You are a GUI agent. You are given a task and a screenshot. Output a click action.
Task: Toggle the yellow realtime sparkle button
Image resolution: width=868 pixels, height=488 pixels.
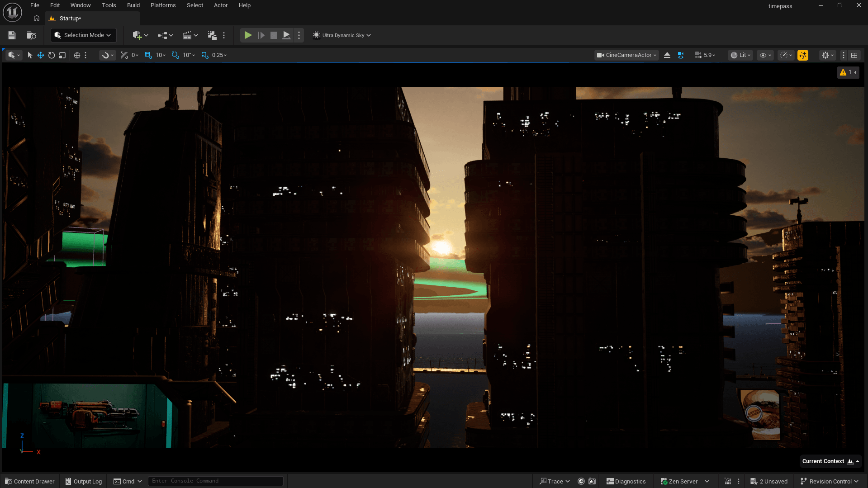click(802, 55)
